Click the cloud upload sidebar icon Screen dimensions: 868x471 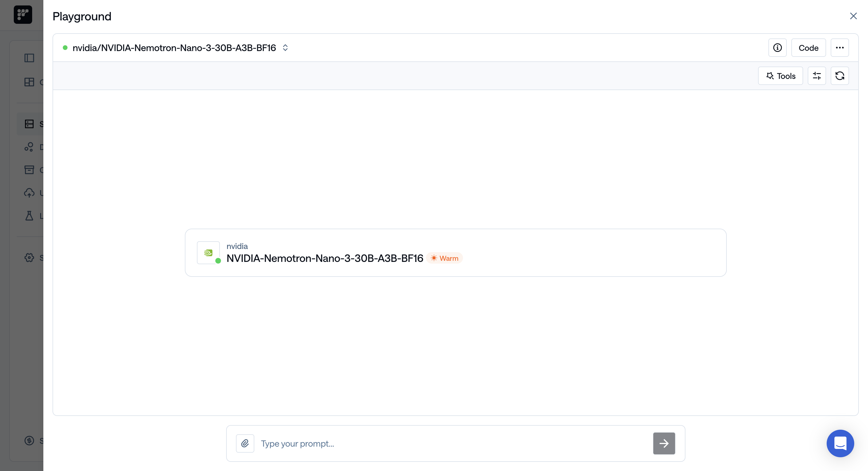click(29, 193)
